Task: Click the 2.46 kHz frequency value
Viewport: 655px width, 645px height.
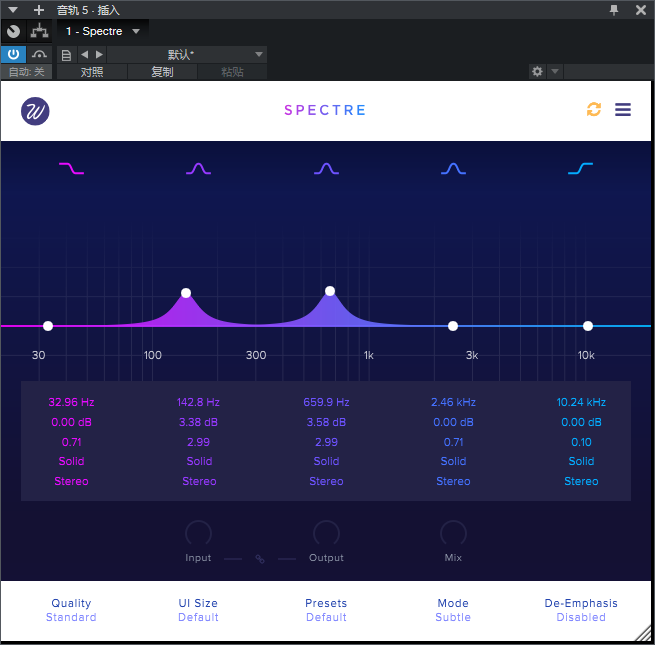Action: pyautogui.click(x=453, y=402)
